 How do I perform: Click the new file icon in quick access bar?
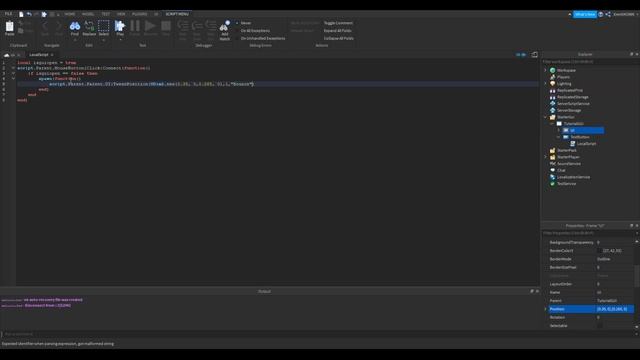[21, 14]
